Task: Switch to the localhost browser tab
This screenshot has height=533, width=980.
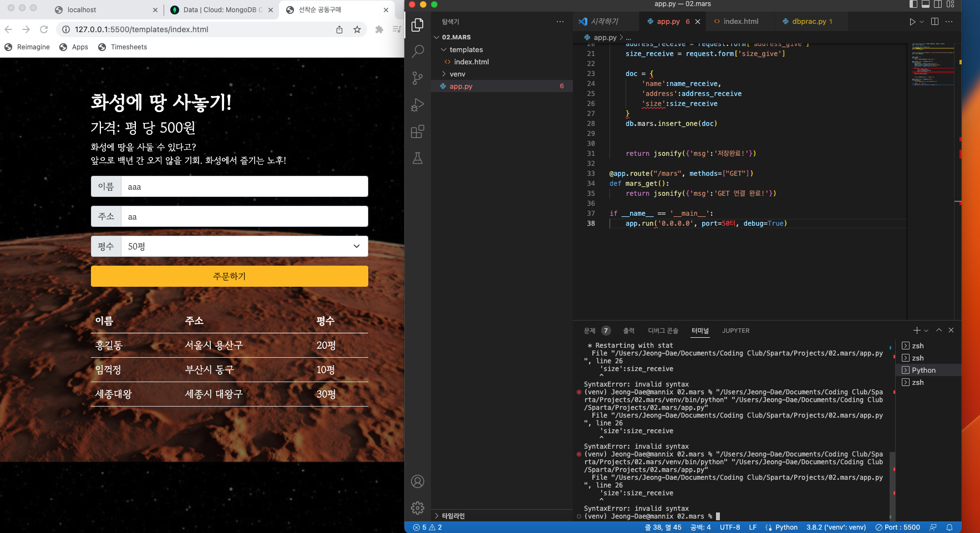Action: coord(105,9)
